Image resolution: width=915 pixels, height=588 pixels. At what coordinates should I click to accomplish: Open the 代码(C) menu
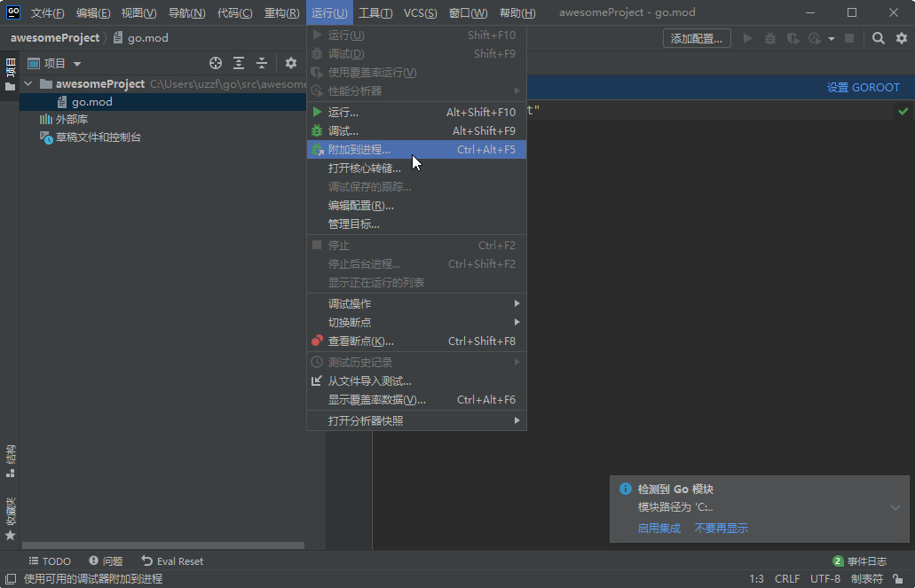click(x=234, y=12)
